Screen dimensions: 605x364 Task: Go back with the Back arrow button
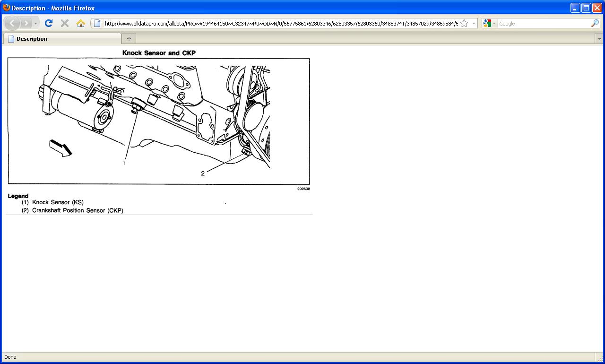pos(12,23)
